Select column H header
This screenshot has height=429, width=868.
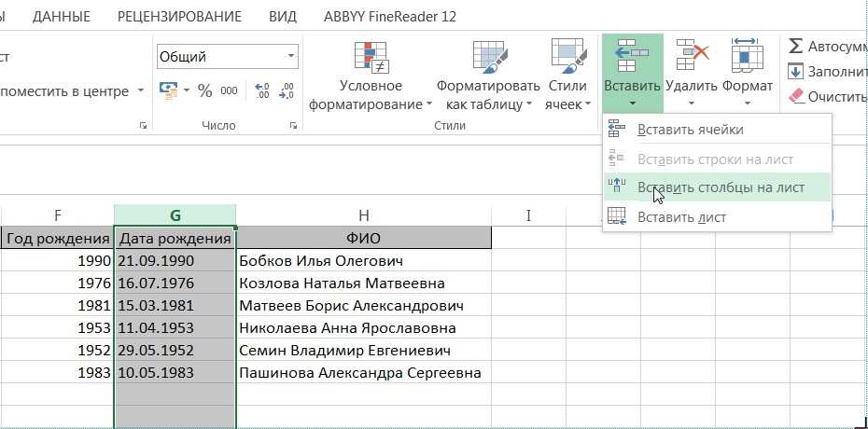363,214
